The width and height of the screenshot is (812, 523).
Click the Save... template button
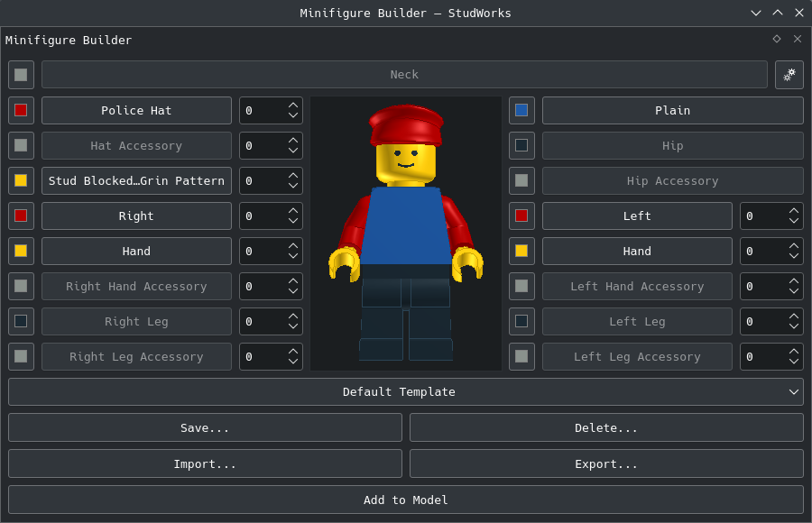pos(205,427)
